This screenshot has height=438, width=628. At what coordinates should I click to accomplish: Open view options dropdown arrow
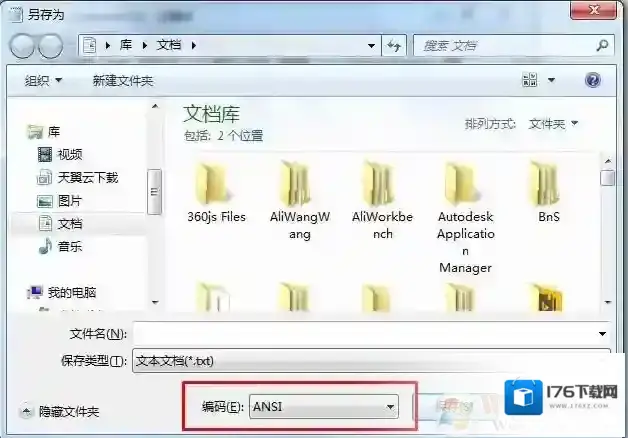click(x=551, y=80)
